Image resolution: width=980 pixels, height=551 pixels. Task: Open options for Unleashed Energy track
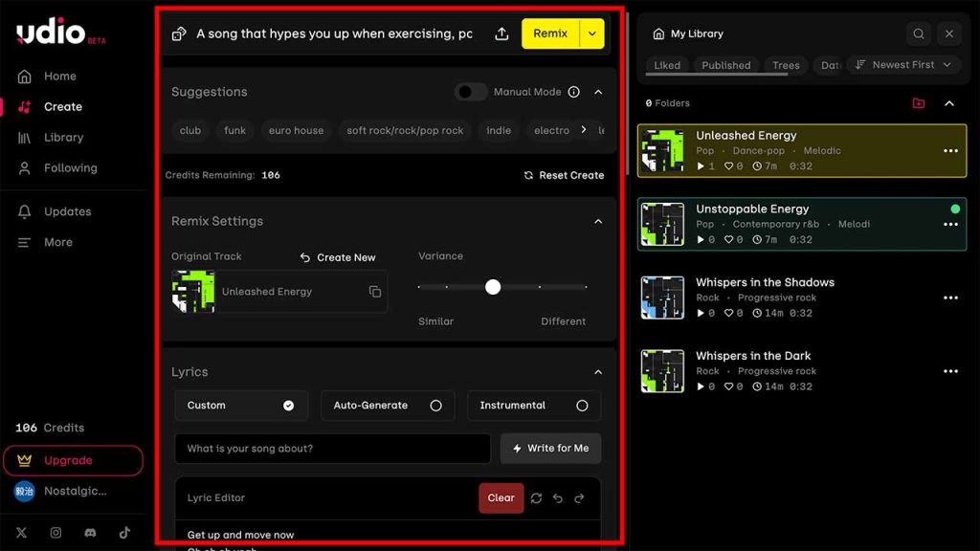950,150
